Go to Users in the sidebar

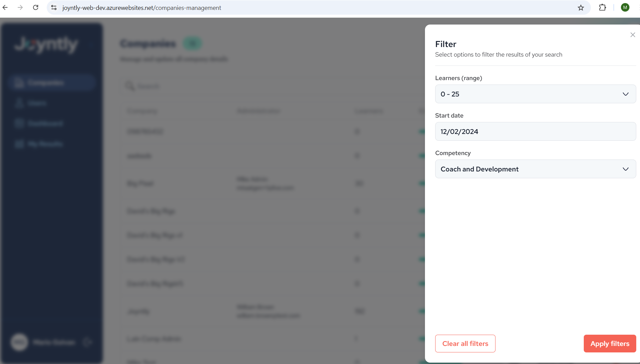click(x=37, y=103)
